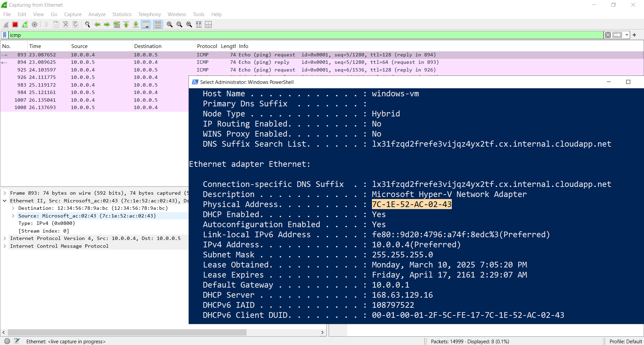Click the Profile: Default status label

pyautogui.click(x=626, y=341)
